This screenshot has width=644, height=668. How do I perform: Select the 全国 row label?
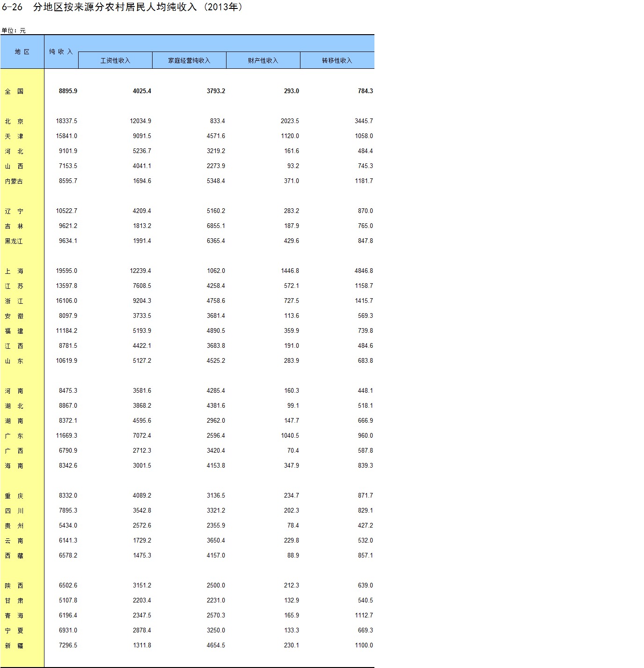[14, 91]
